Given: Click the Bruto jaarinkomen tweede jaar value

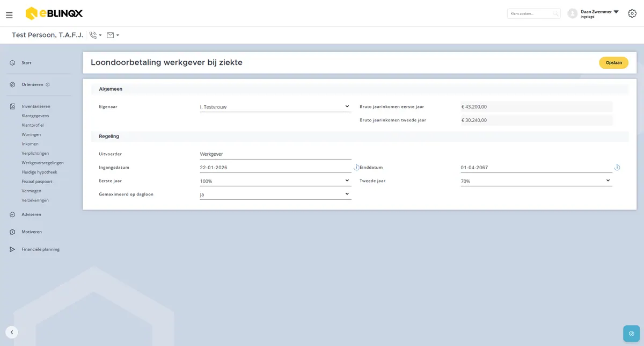Looking at the screenshot, I should [536, 120].
